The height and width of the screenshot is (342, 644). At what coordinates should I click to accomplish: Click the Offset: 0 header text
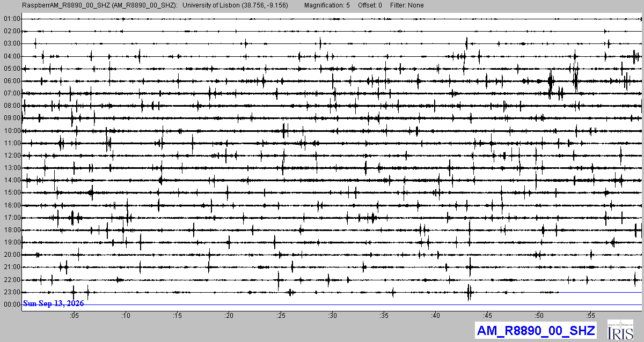370,5
